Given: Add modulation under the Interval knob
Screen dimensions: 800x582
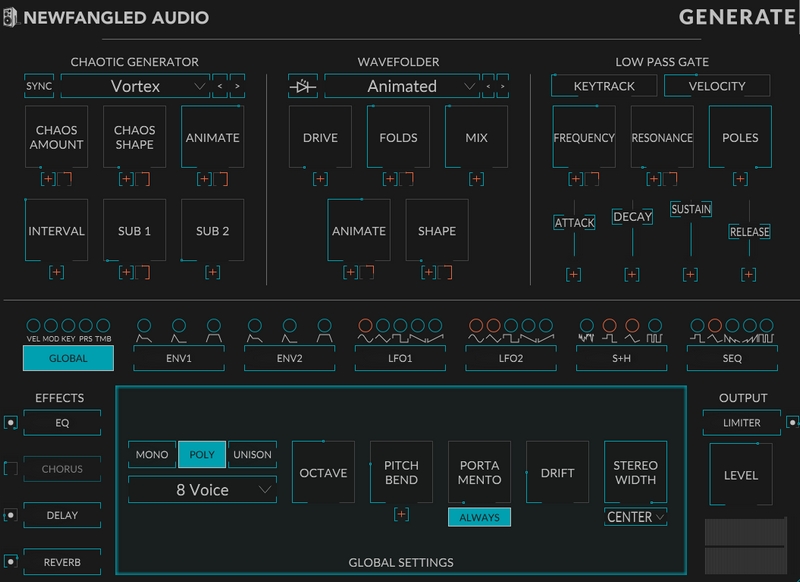Looking at the screenshot, I should pyautogui.click(x=56, y=272).
